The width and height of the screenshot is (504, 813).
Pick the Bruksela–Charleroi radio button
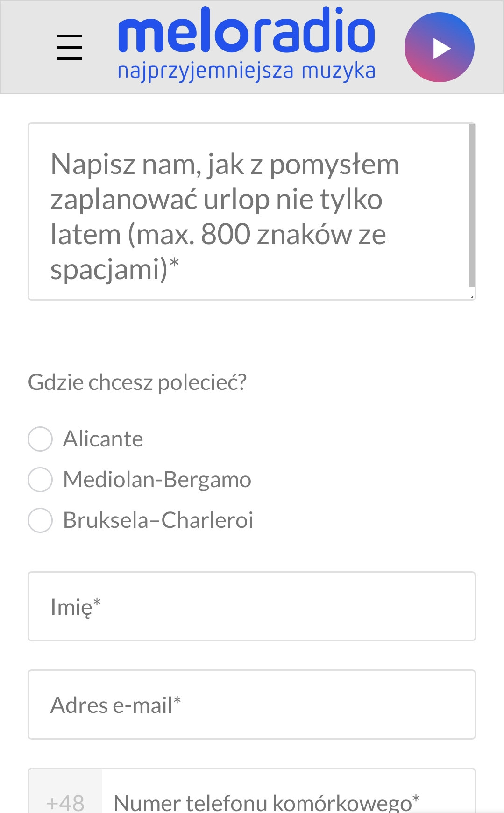point(40,520)
